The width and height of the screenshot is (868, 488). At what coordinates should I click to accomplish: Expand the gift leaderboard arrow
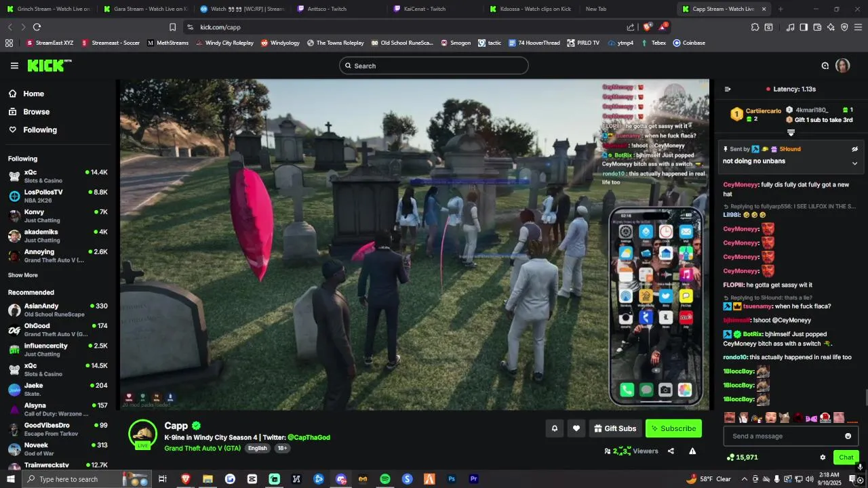tap(791, 133)
